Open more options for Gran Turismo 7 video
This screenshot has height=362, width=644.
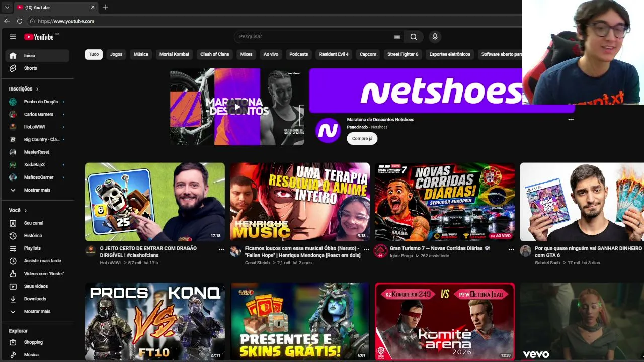tap(511, 249)
